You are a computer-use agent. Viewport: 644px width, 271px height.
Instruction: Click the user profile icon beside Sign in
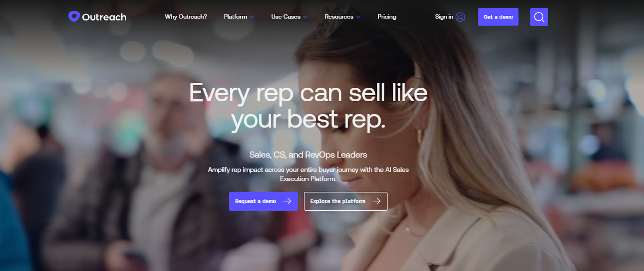(x=460, y=17)
